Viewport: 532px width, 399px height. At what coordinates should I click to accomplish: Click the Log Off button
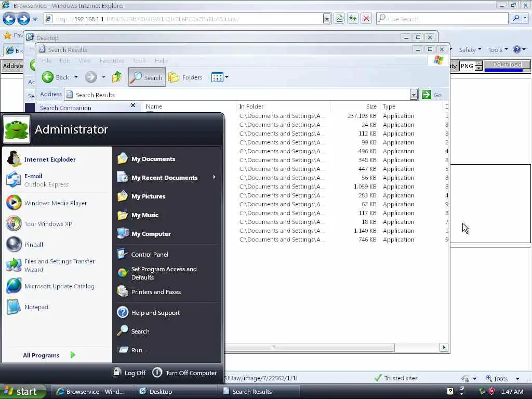pos(129,373)
